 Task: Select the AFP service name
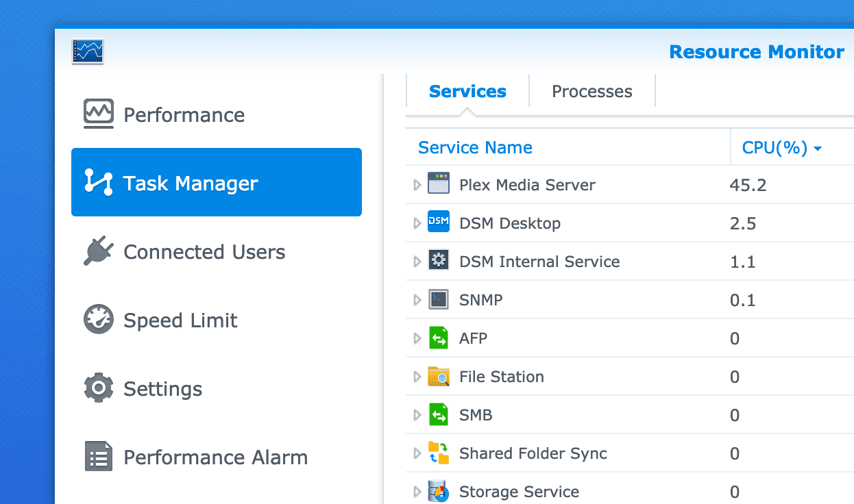click(473, 338)
